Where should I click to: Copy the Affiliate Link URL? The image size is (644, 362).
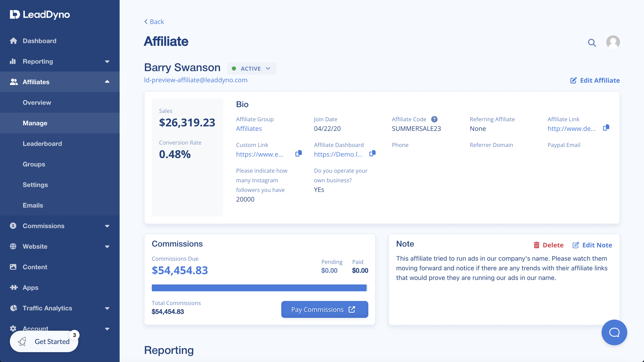pyautogui.click(x=606, y=128)
